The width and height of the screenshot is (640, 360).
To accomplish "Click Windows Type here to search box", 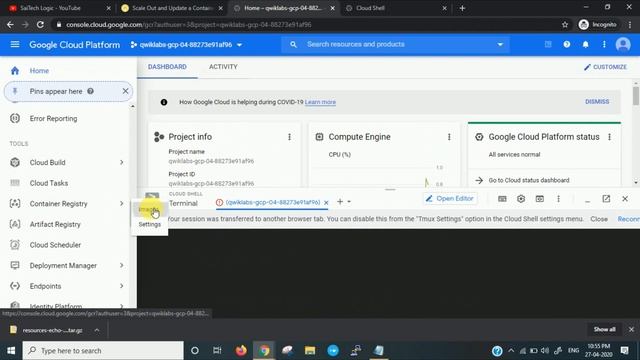I will (x=103, y=351).
